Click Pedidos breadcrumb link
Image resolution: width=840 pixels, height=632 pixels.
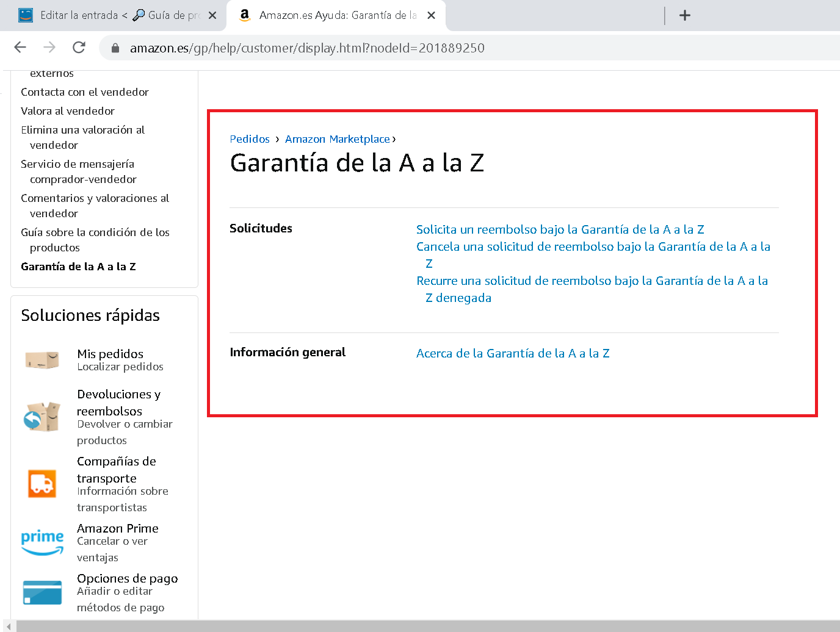[x=250, y=139]
